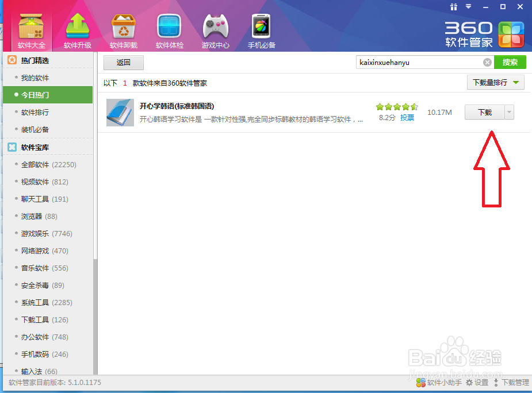
Task: Click the 360软件管家 logo icon
Action: [x=511, y=34]
